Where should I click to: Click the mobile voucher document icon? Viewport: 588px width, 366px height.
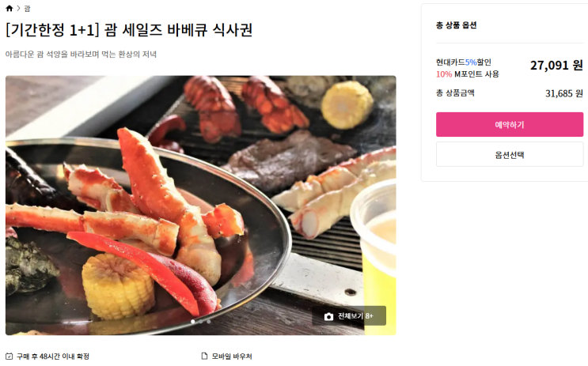pos(204,356)
